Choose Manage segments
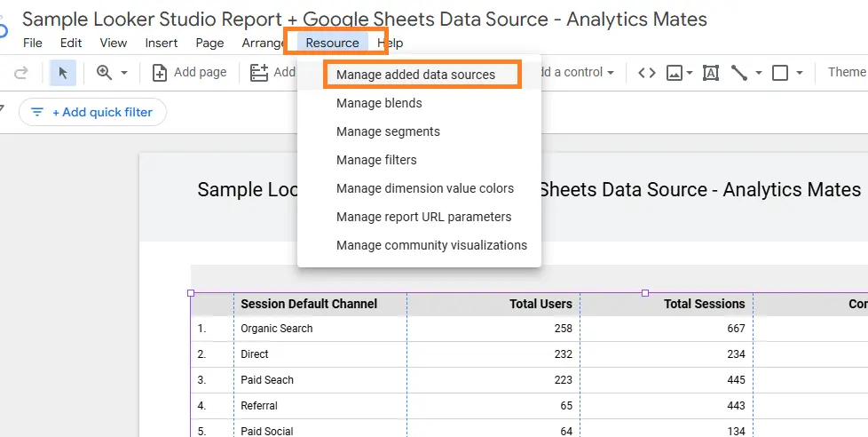The width and height of the screenshot is (868, 437). pos(388,131)
